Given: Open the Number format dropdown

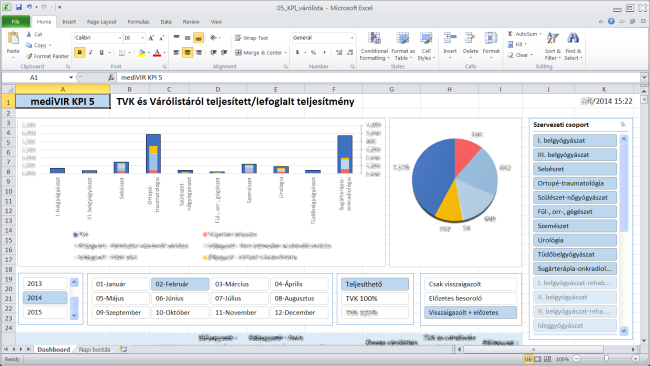Looking at the screenshot, I should tap(352, 38).
